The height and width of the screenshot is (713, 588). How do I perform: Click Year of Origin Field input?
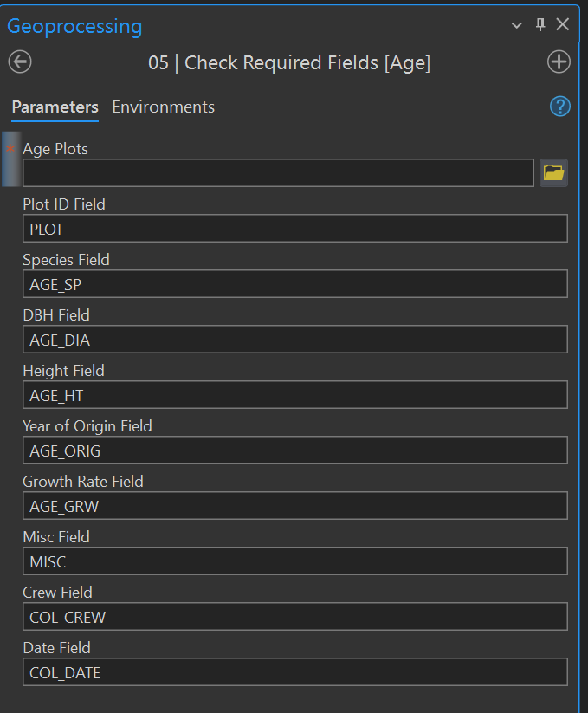tap(294, 450)
